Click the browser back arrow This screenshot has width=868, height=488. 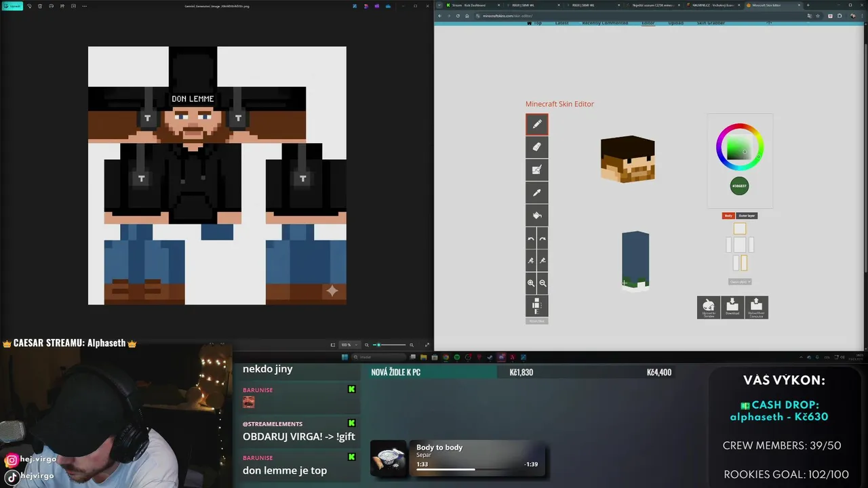point(439,16)
